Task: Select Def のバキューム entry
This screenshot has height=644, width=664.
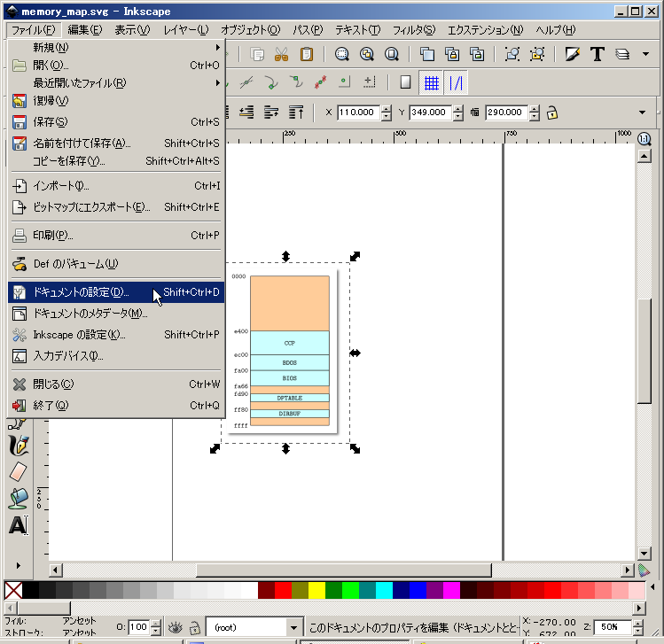Action: (116, 264)
